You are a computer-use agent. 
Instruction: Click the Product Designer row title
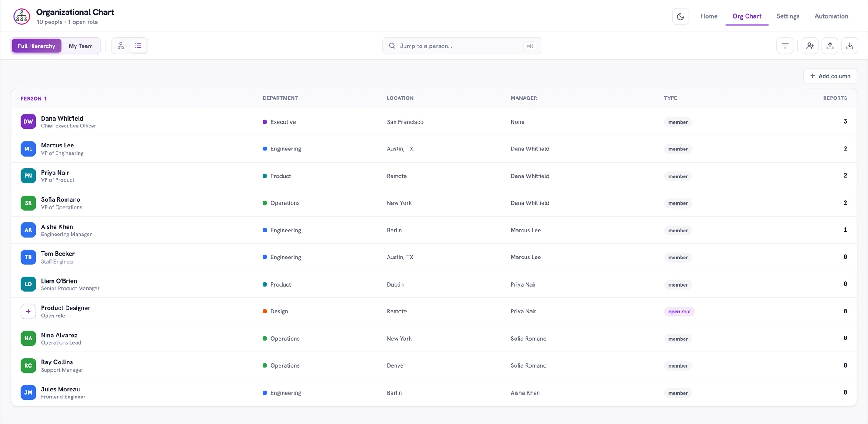click(66, 308)
